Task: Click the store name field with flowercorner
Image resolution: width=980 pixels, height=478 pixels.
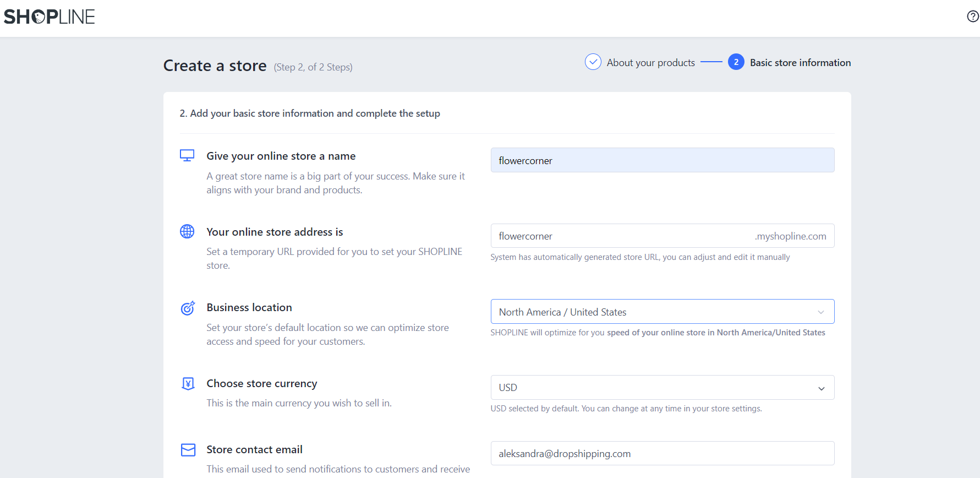Action: (x=663, y=160)
